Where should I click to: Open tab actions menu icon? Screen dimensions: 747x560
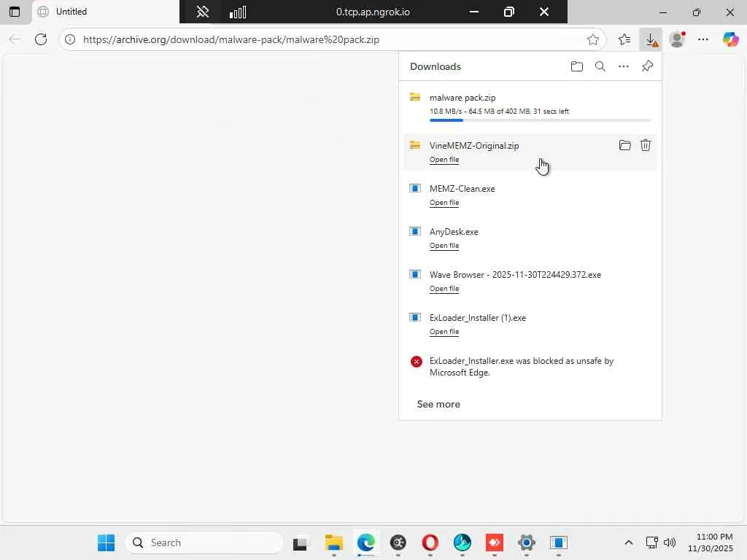(15, 12)
